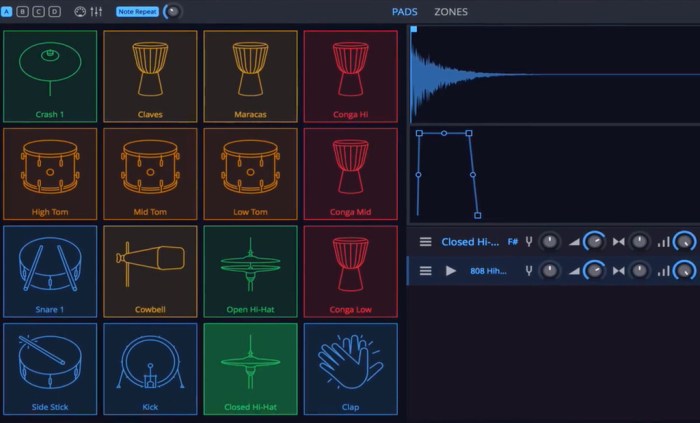Select the Cowbell pad
The height and width of the screenshot is (423, 700).
[x=150, y=271]
